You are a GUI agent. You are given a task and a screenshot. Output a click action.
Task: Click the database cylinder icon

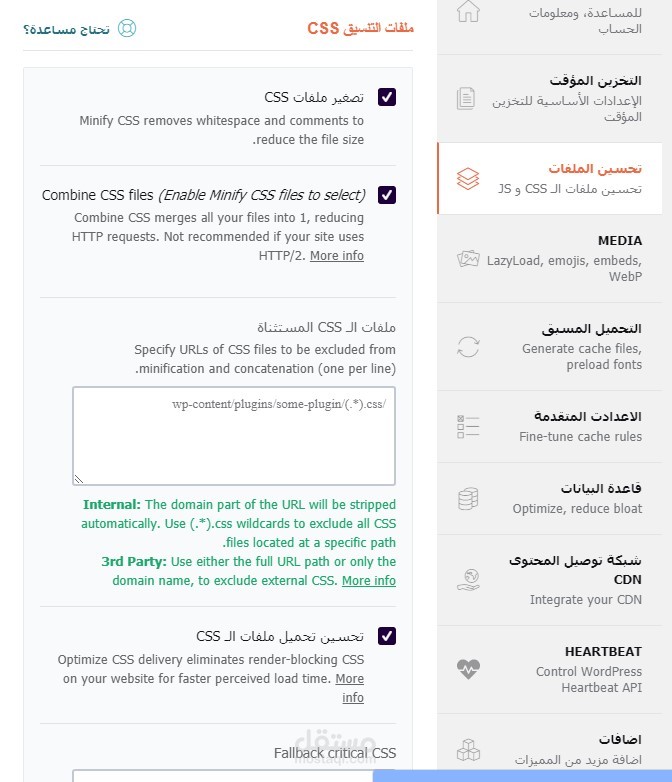tap(468, 499)
